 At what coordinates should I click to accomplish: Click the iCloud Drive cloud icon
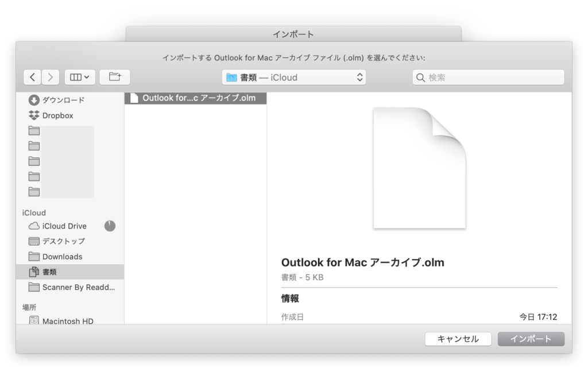click(x=34, y=226)
